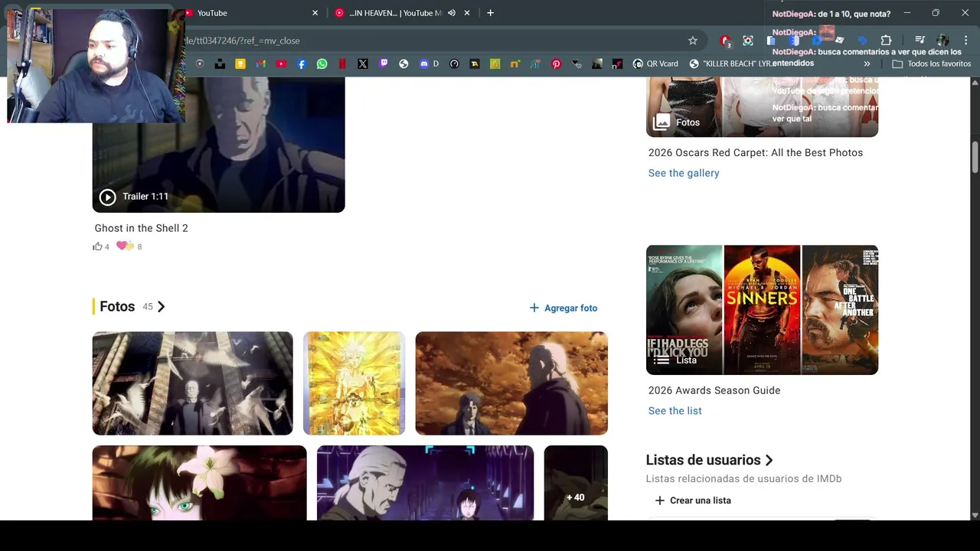Open the yellow Google Keep bookmark icon

click(240, 64)
